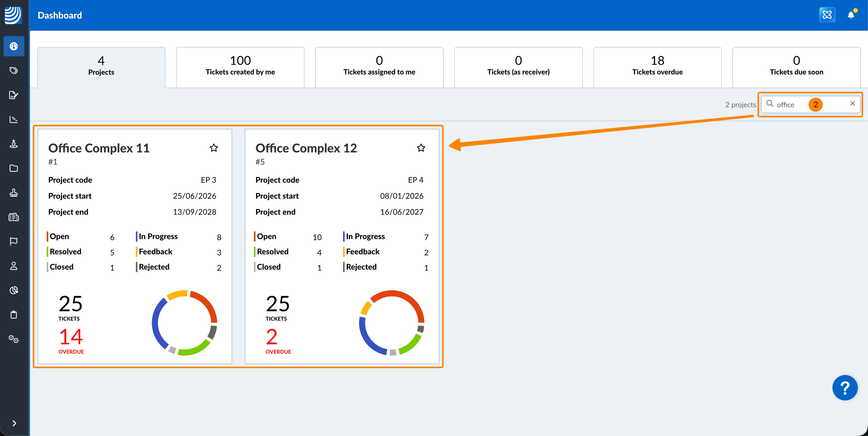Open the clipboard icon in sidebar
This screenshot has height=436, width=868.
click(x=13, y=315)
